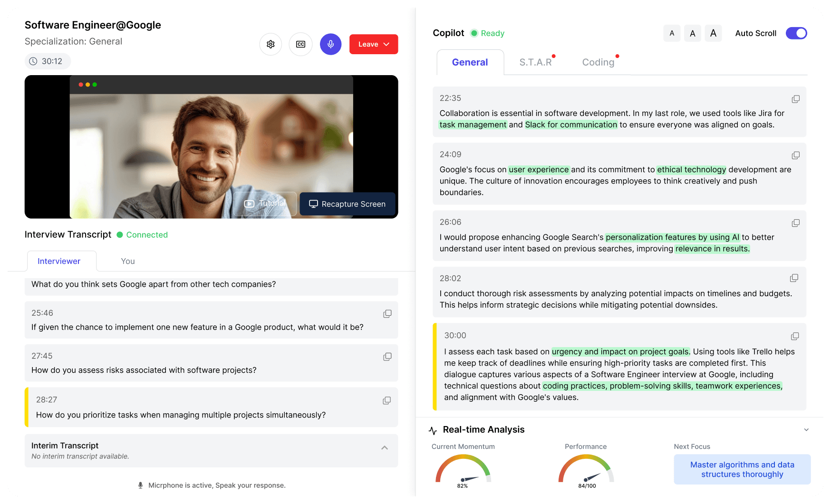831x504 pixels.
Task: Turn off the Auto Scroll switch
Action: (796, 33)
